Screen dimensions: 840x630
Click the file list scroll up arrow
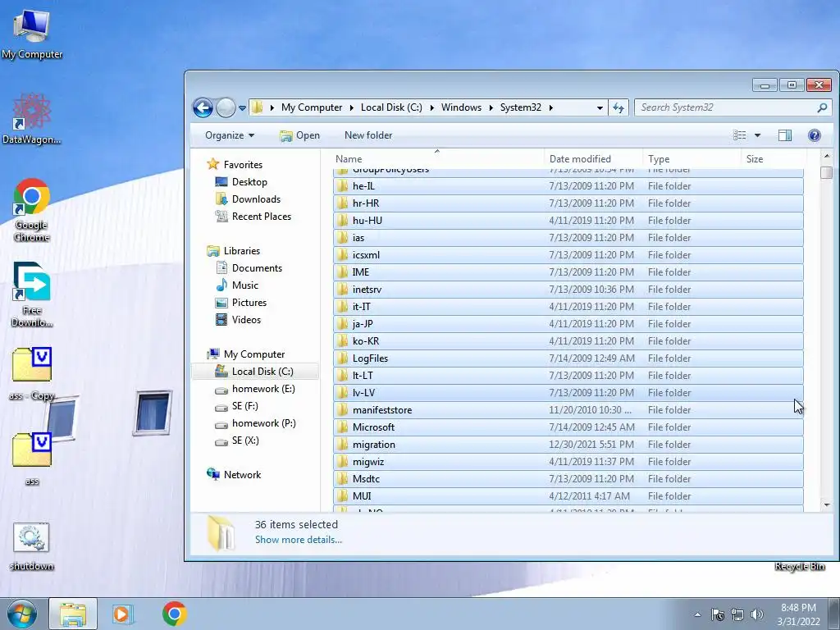(x=827, y=157)
